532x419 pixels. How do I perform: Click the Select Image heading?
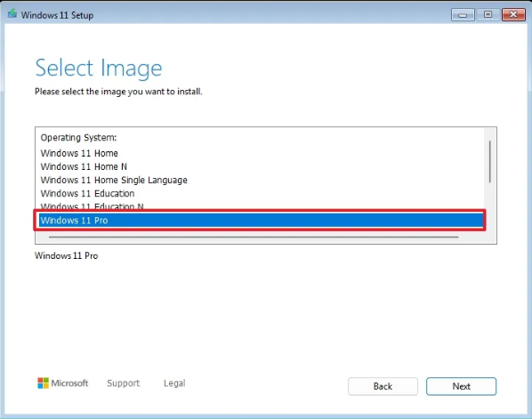click(x=99, y=68)
